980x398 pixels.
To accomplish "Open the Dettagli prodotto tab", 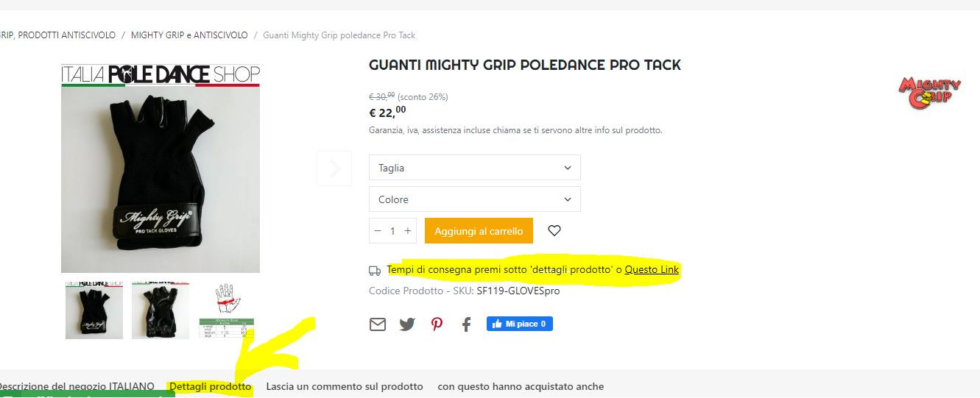I will (x=210, y=386).
